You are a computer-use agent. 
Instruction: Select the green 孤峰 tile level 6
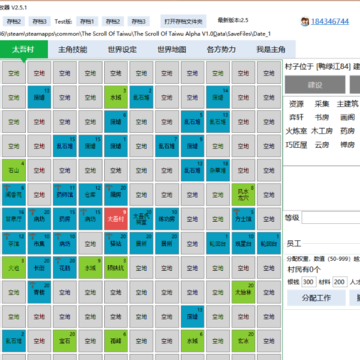[116, 341]
